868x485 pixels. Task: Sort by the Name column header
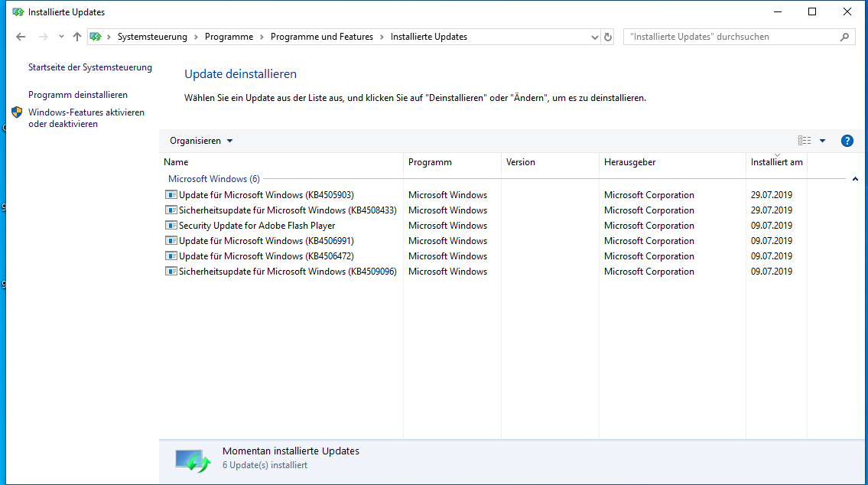point(281,162)
